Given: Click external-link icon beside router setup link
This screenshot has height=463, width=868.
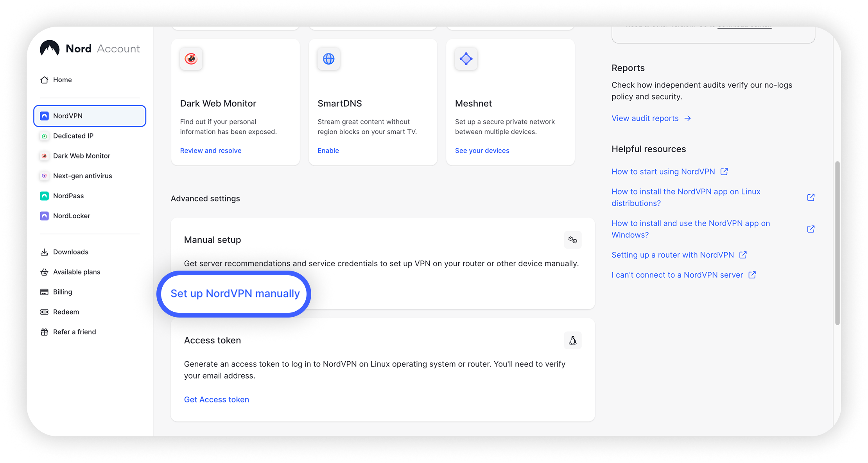Looking at the screenshot, I should point(743,255).
